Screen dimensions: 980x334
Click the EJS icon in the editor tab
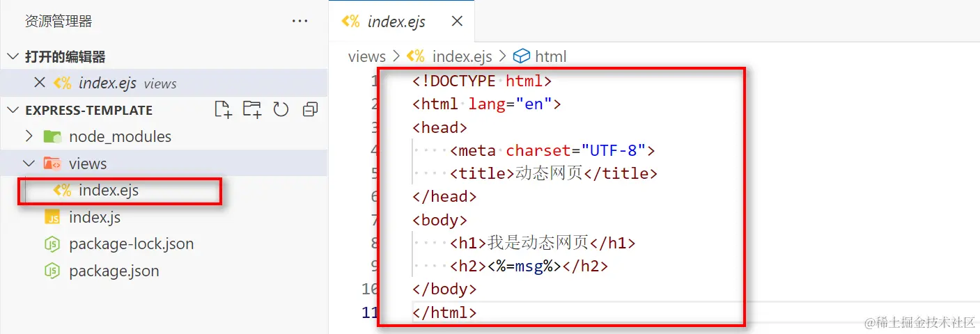350,22
